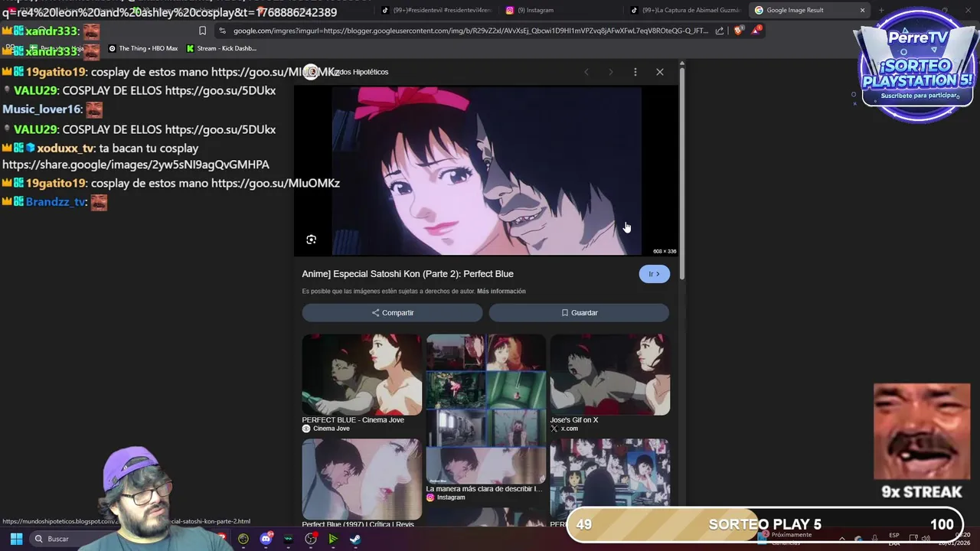Open the yellow circular app in taskbar

coord(243,539)
